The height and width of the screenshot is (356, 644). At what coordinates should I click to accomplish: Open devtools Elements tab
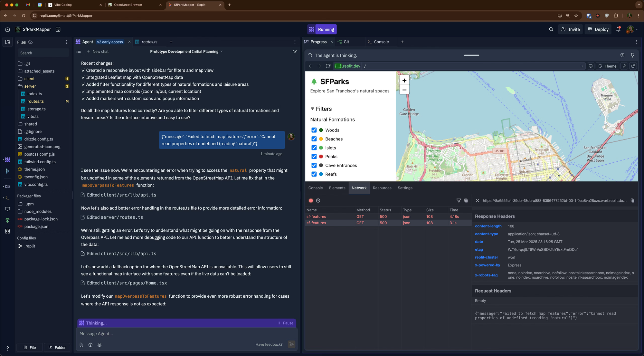pyautogui.click(x=337, y=188)
